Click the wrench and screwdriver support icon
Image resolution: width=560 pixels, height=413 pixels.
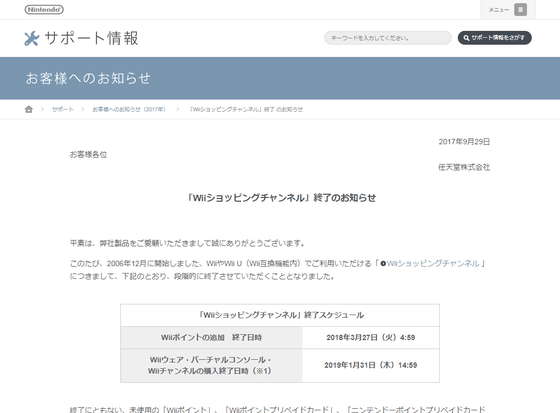32,39
